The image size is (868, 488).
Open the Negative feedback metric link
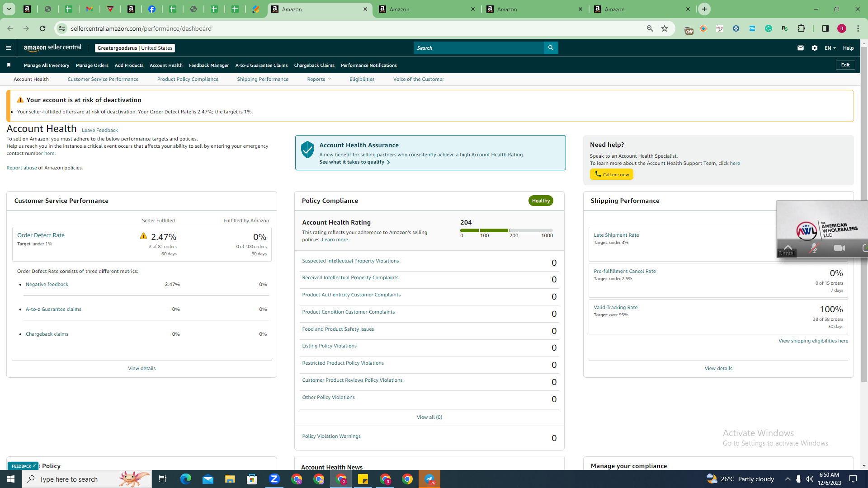[47, 284]
